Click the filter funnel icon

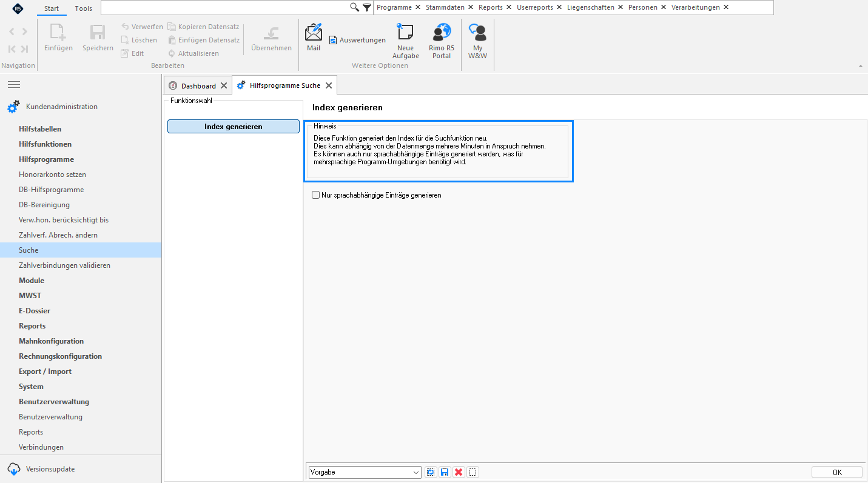tap(366, 7)
